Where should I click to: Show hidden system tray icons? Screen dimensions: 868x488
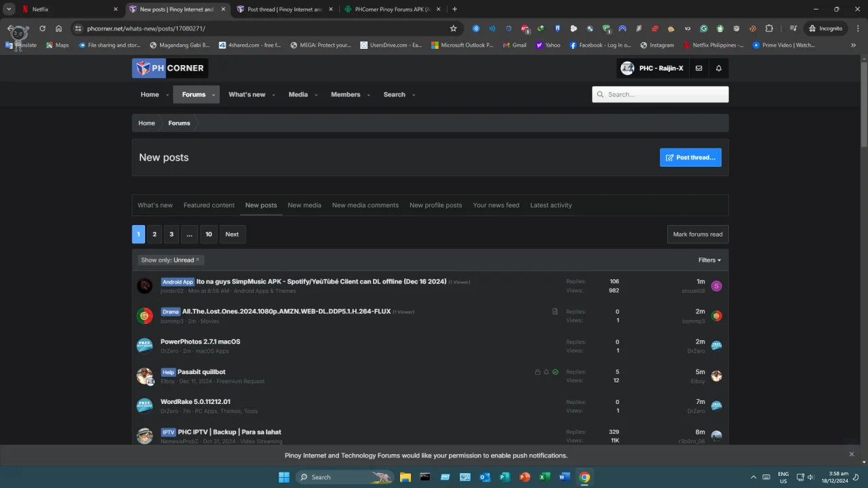(x=753, y=477)
